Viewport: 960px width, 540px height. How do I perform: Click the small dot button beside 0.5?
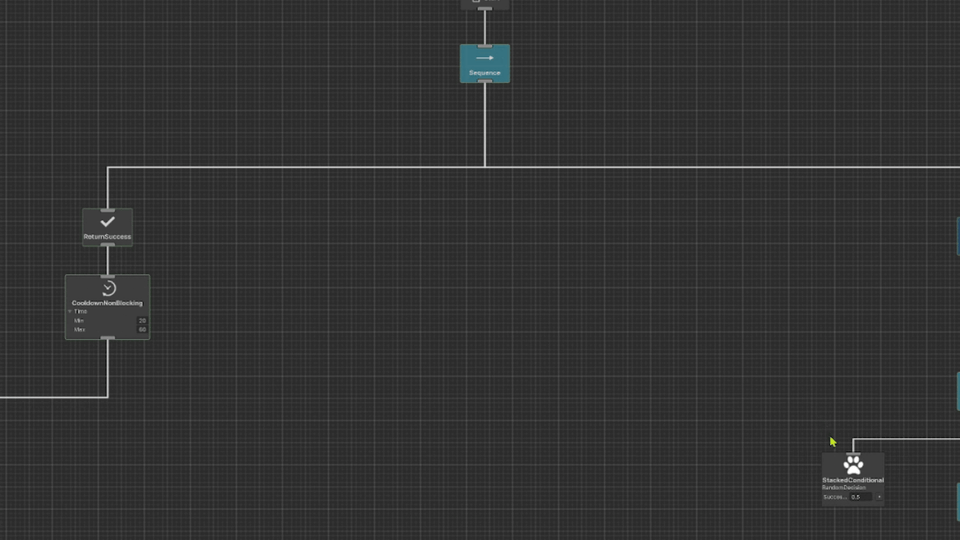click(879, 497)
